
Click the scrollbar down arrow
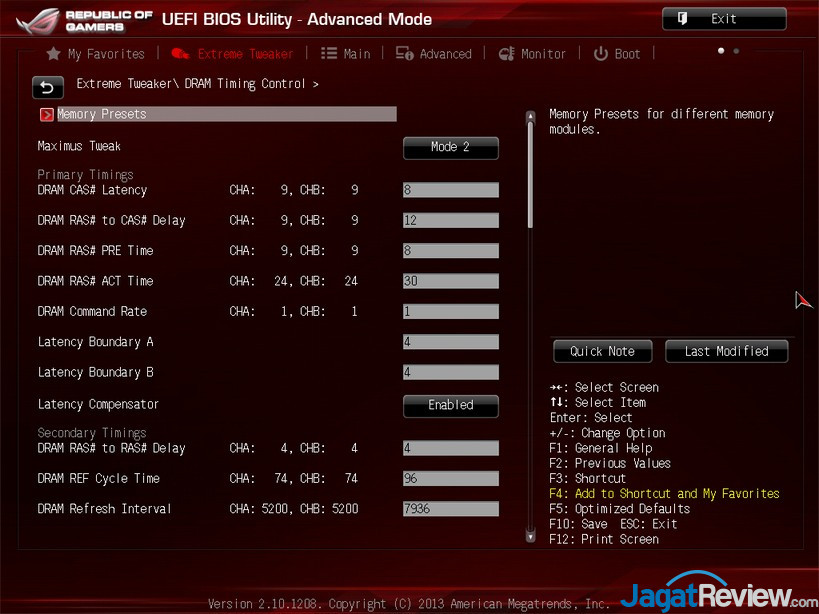pos(531,536)
